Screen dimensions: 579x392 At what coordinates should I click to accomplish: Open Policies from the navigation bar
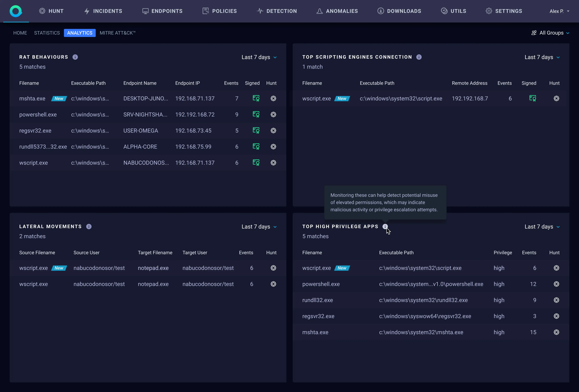220,11
